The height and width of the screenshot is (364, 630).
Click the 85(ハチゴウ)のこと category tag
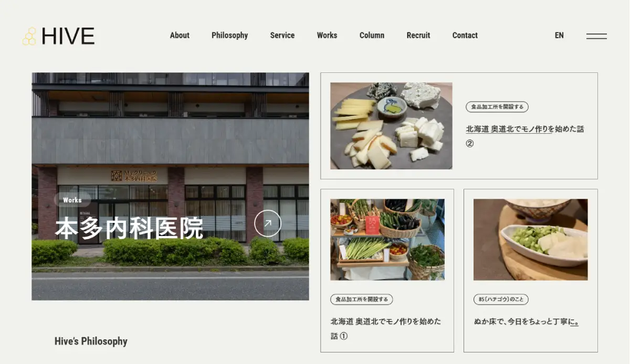pyautogui.click(x=501, y=299)
